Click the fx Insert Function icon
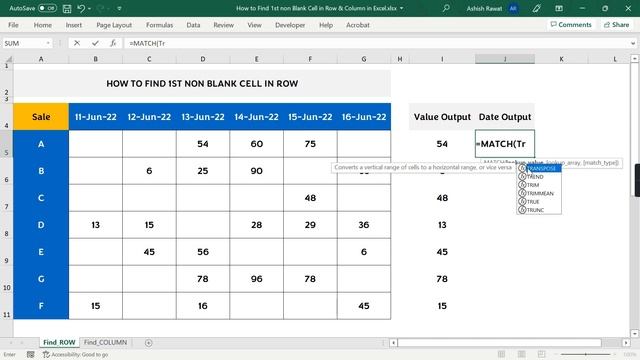 [113, 43]
